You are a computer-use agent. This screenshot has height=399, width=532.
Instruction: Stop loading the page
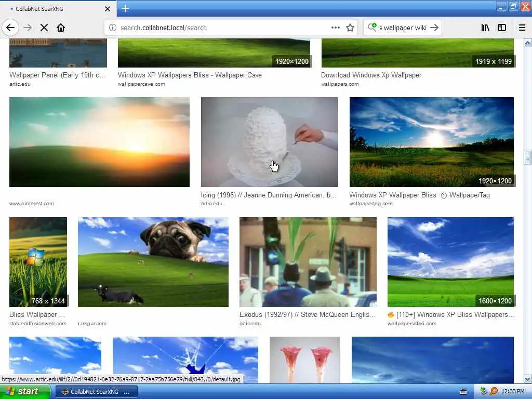(44, 28)
